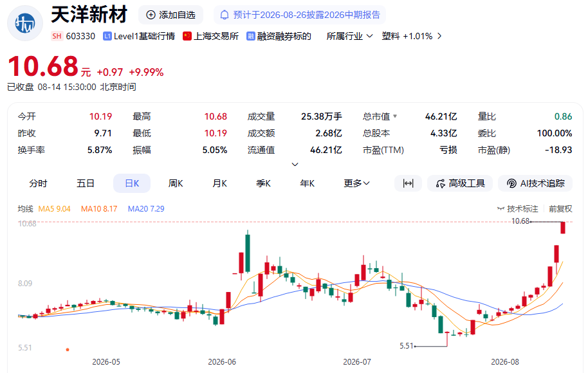Switch to the 周K tab
This screenshot has height=373, width=588.
point(176,183)
